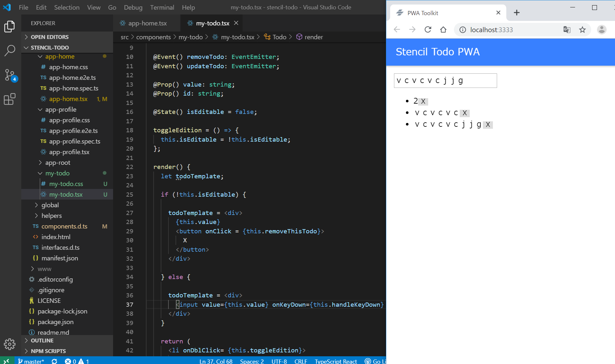Click the master* branch indicator in status bar
The width and height of the screenshot is (615, 364).
click(x=31, y=361)
